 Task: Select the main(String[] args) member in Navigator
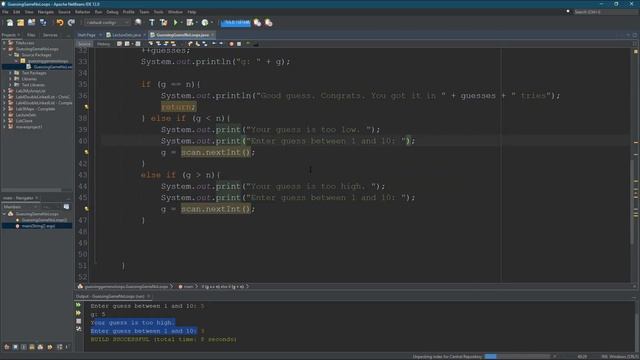click(x=38, y=226)
